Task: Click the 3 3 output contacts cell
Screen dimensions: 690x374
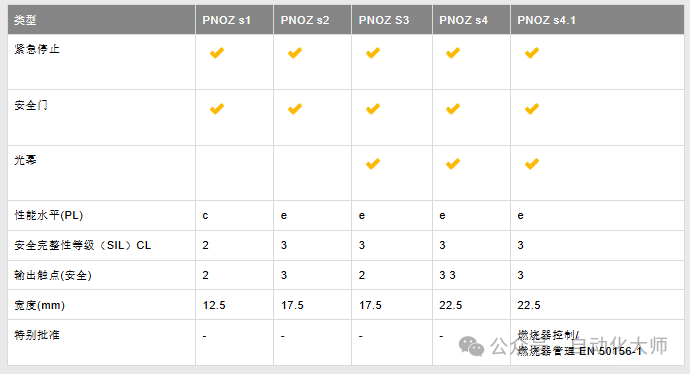Action: (448, 275)
